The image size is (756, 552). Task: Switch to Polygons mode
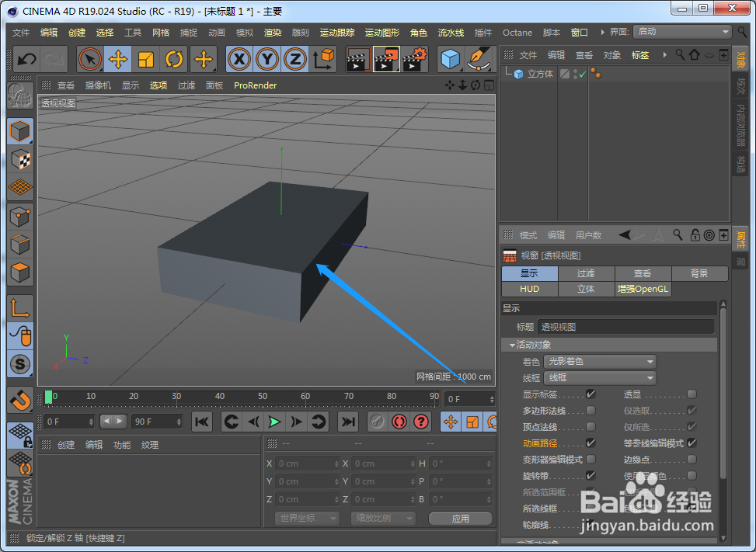click(x=19, y=273)
